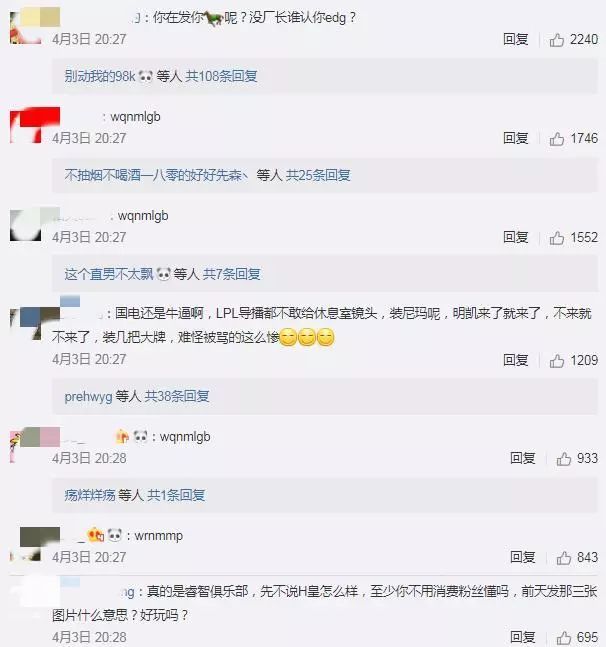Expand the 共108条回复 thread

221,76
